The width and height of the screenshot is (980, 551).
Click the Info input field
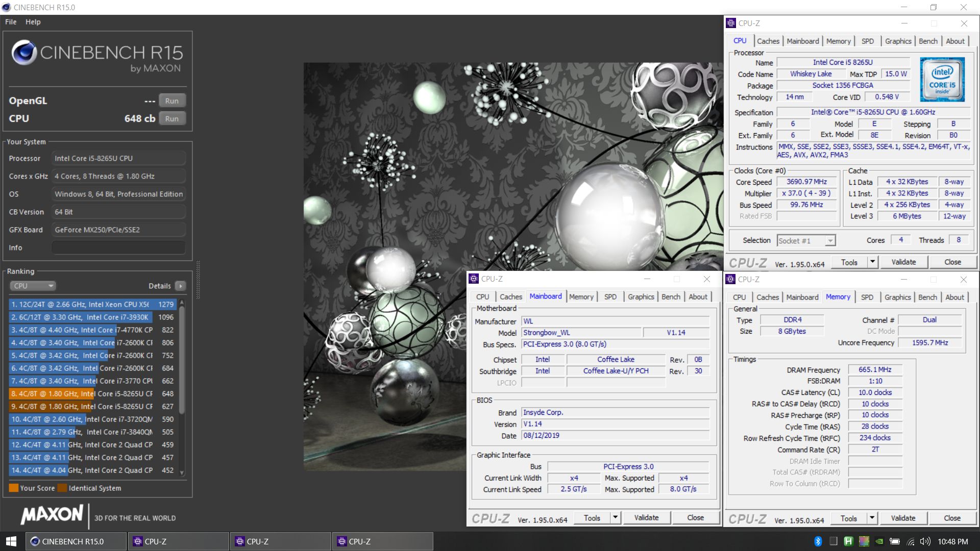coord(118,247)
